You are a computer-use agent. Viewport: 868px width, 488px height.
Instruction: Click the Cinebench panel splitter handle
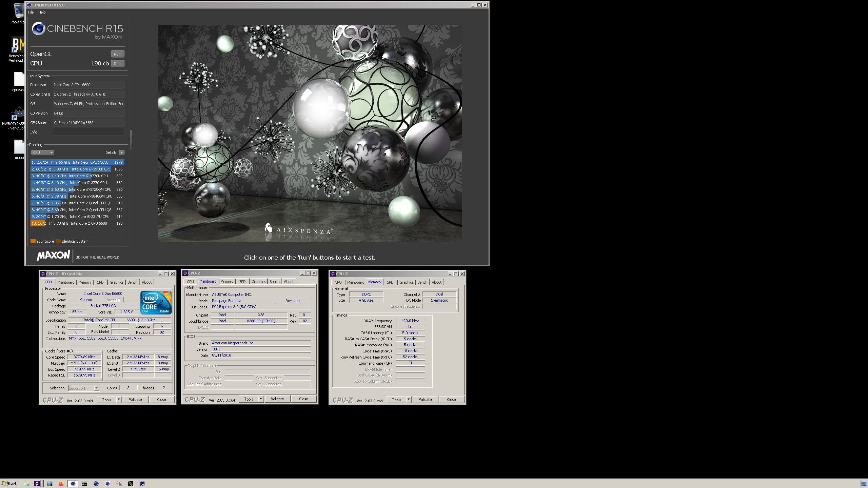coord(131,140)
